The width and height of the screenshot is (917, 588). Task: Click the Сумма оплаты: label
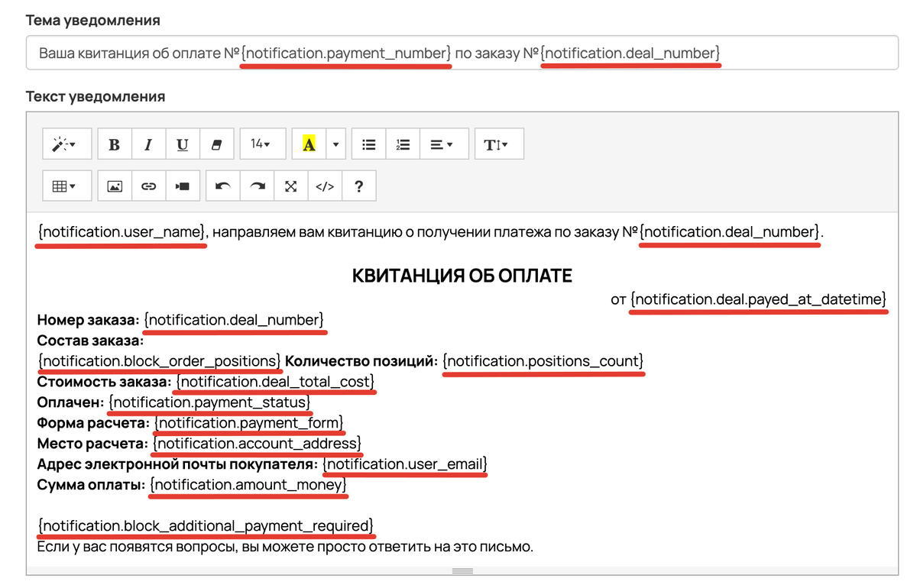91,484
